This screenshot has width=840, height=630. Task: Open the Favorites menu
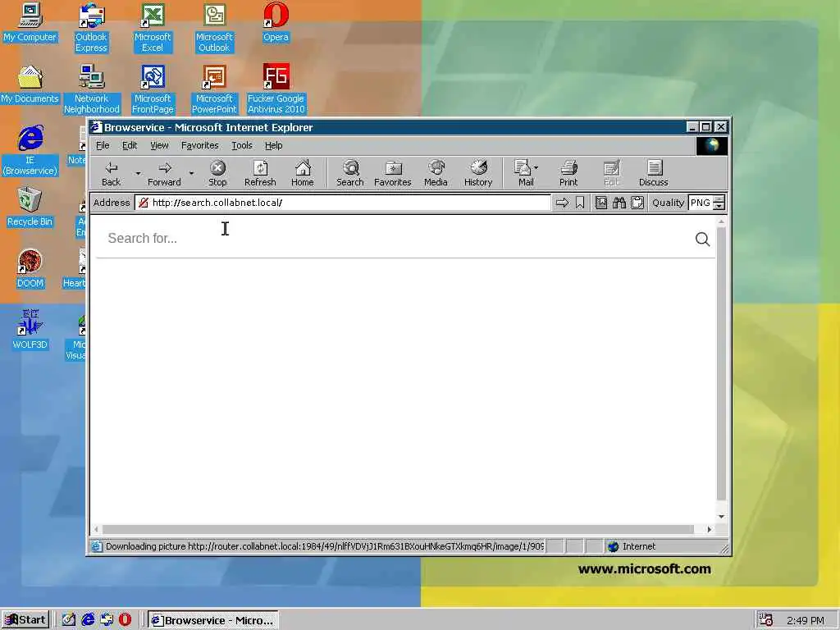tap(200, 145)
